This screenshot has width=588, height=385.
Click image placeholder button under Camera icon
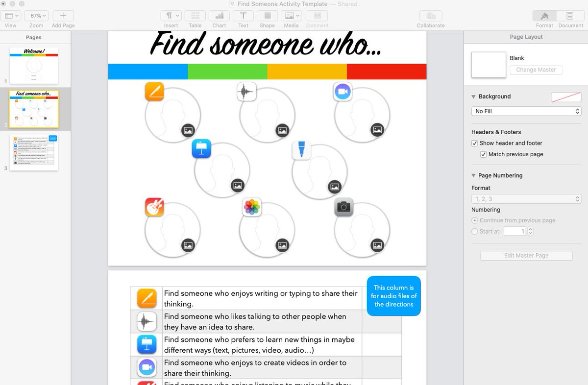click(x=377, y=245)
